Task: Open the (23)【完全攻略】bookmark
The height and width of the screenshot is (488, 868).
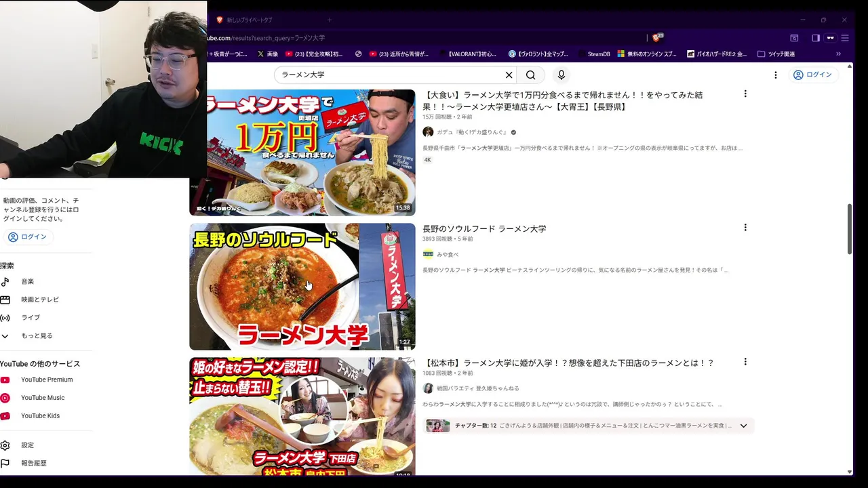Action: pos(314,54)
